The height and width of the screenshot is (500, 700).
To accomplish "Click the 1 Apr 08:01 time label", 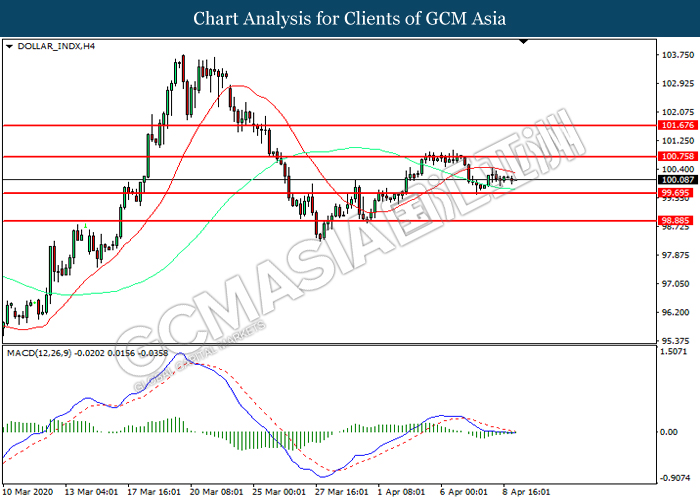I will tap(401, 492).
